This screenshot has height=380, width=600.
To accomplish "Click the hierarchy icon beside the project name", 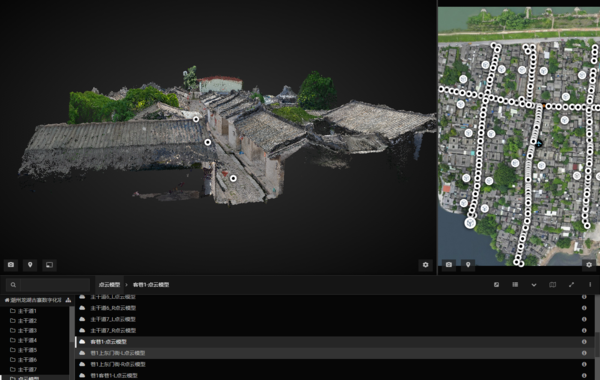I will (68, 300).
